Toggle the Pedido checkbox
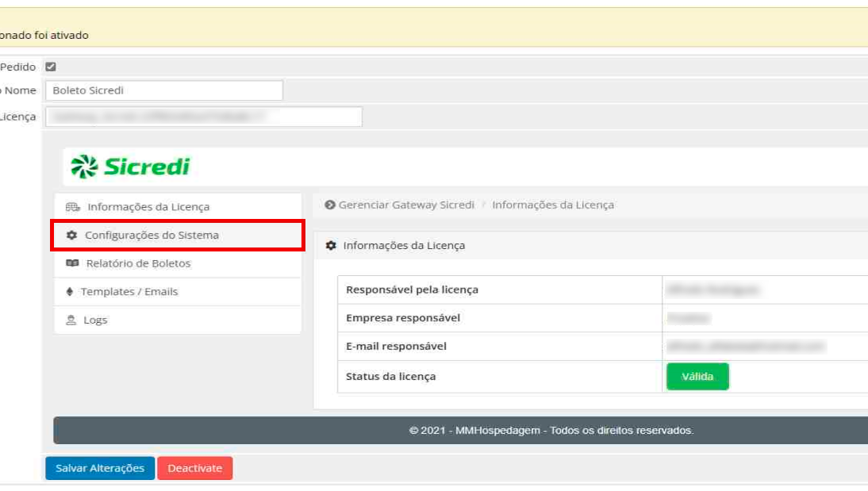868x491 pixels. coord(51,67)
